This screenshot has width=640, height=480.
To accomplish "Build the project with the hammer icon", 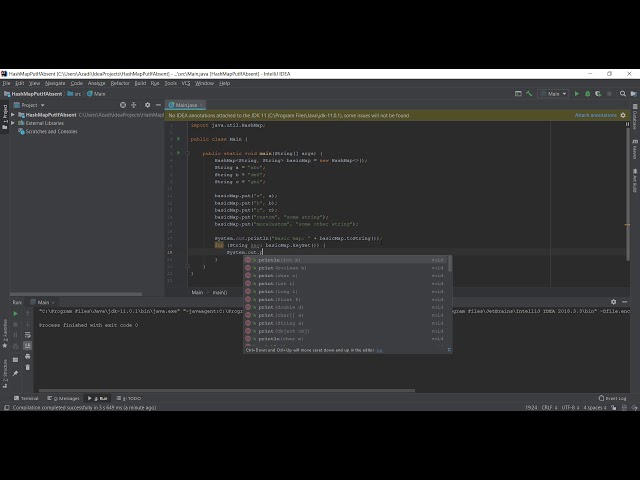I will pyautogui.click(x=529, y=94).
